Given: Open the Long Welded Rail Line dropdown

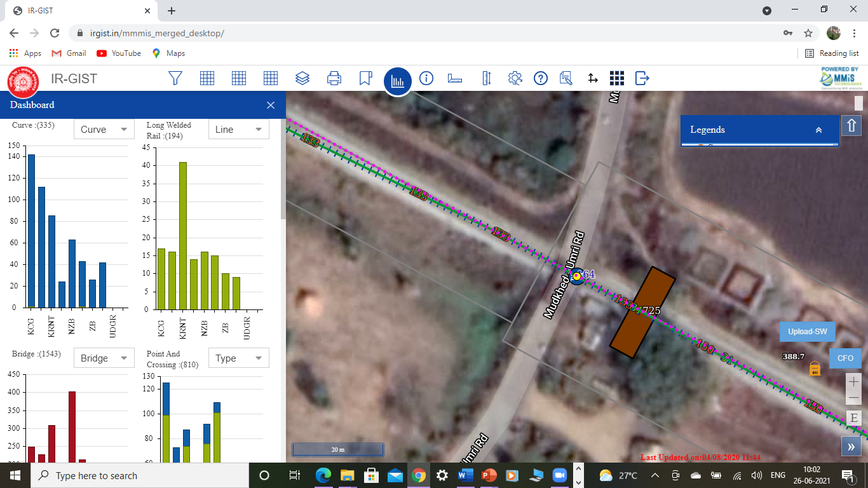Looking at the screenshot, I should (238, 129).
